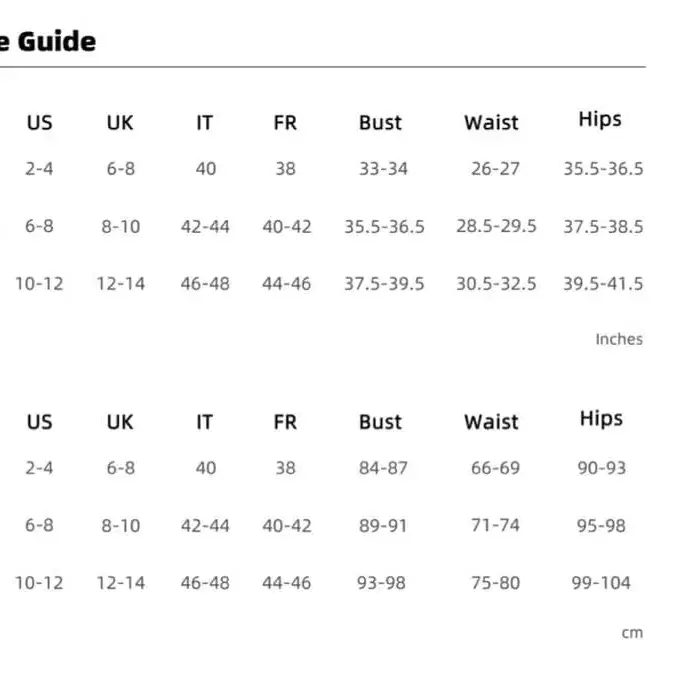Click the Hips header in inches table
Image resolution: width=675 pixels, height=675 pixels.
point(600,120)
